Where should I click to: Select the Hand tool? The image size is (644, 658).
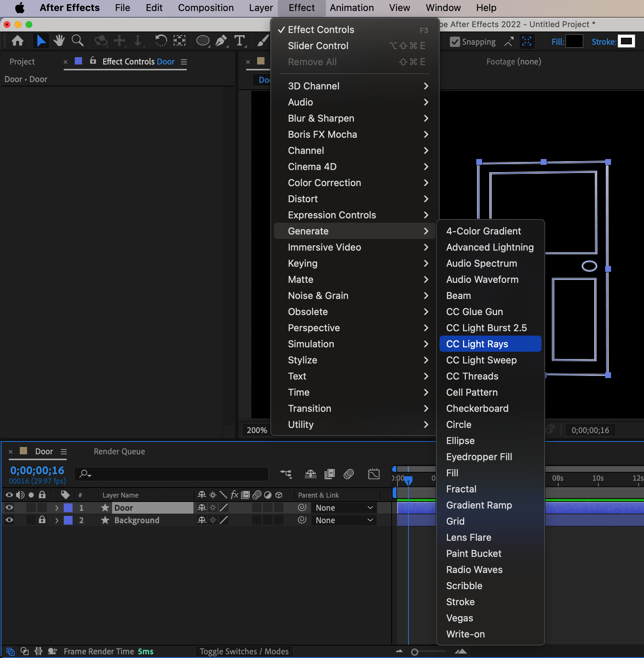pos(59,41)
